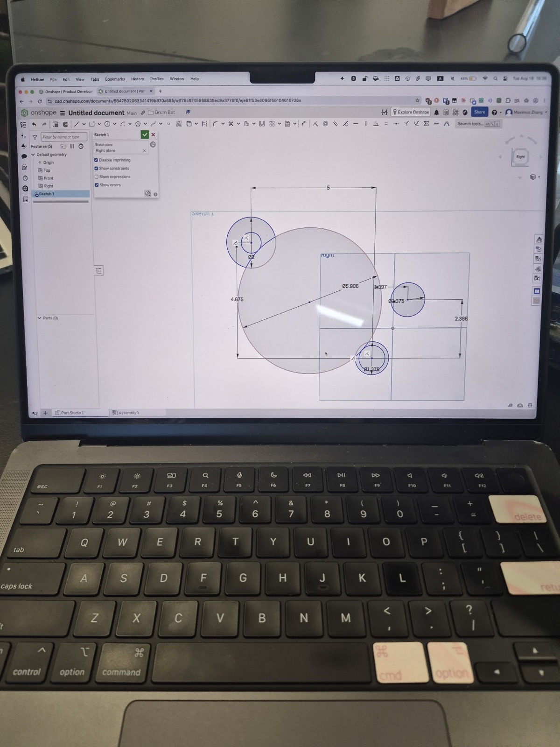Open the Rectangle tool dropdown arrow

pos(99,124)
